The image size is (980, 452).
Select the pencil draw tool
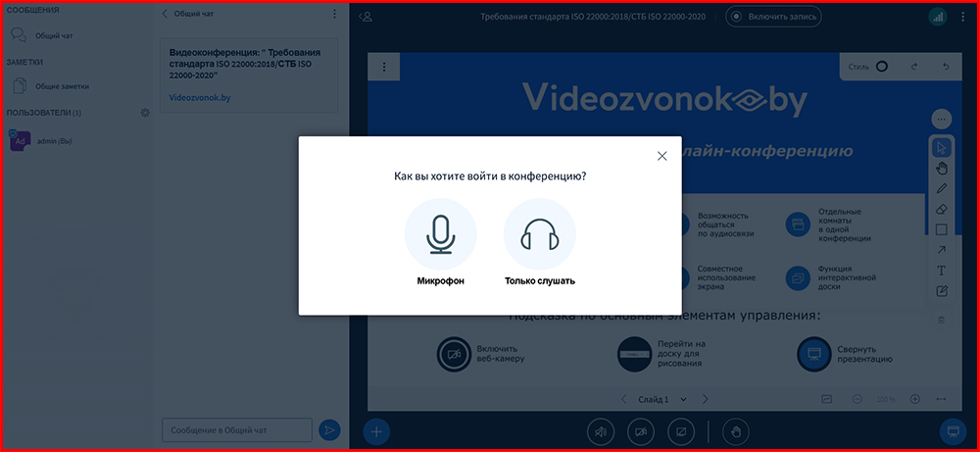(942, 188)
